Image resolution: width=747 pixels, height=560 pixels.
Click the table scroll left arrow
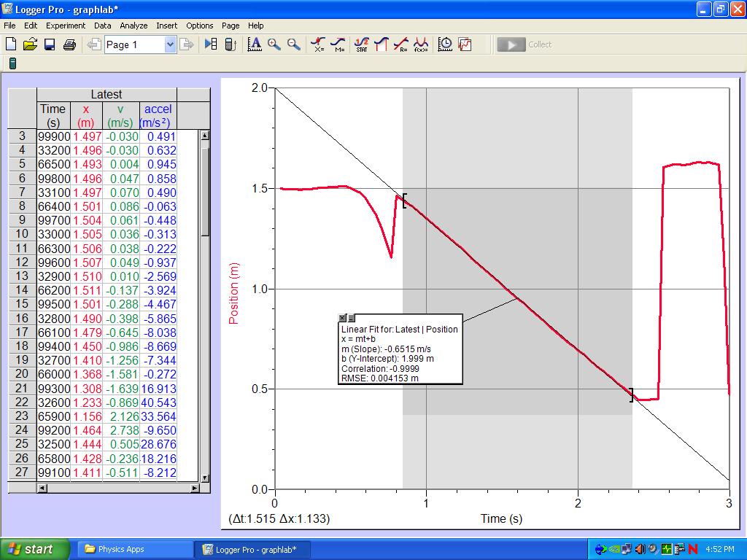tap(42, 488)
